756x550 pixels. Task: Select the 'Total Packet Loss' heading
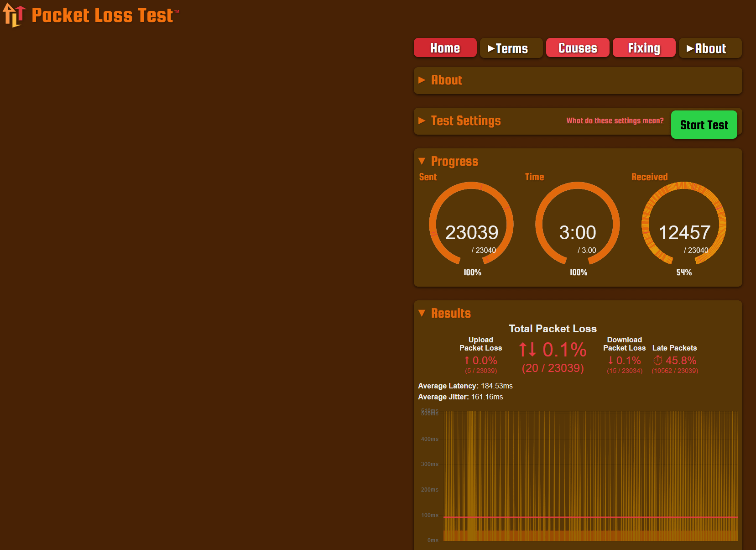(553, 329)
